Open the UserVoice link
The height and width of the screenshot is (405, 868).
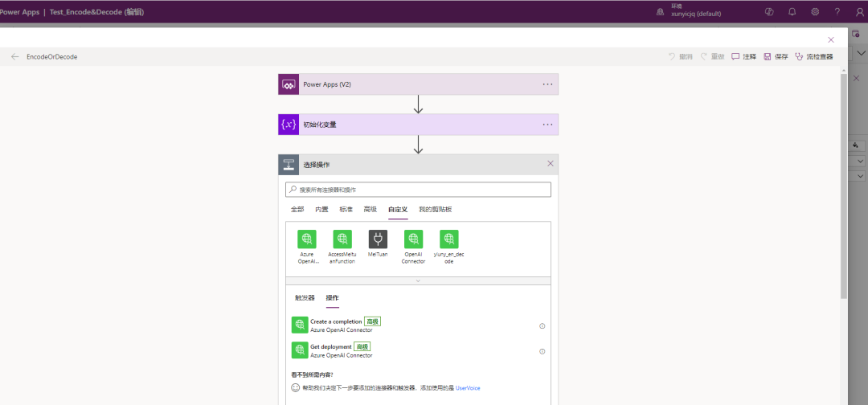[x=468, y=388]
